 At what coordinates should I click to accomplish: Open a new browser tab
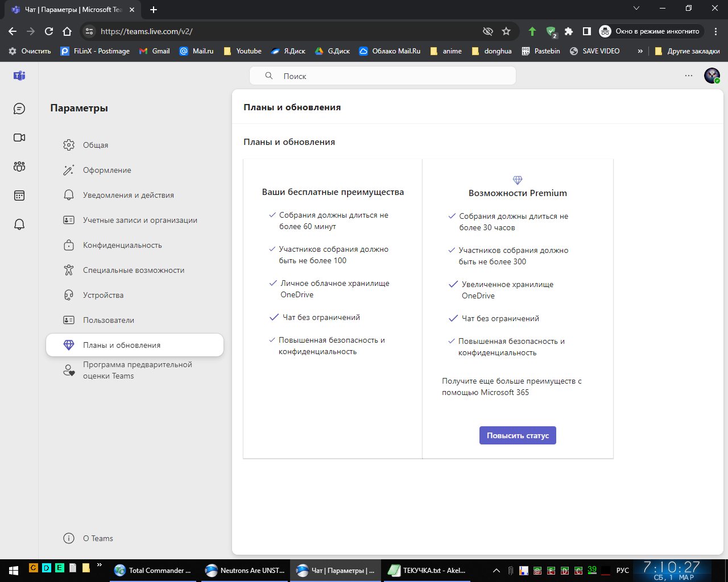154,10
